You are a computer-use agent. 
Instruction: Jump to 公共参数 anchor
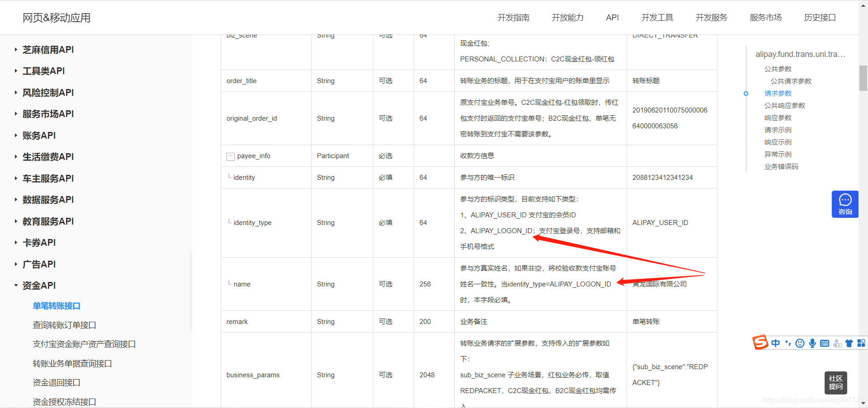[778, 69]
